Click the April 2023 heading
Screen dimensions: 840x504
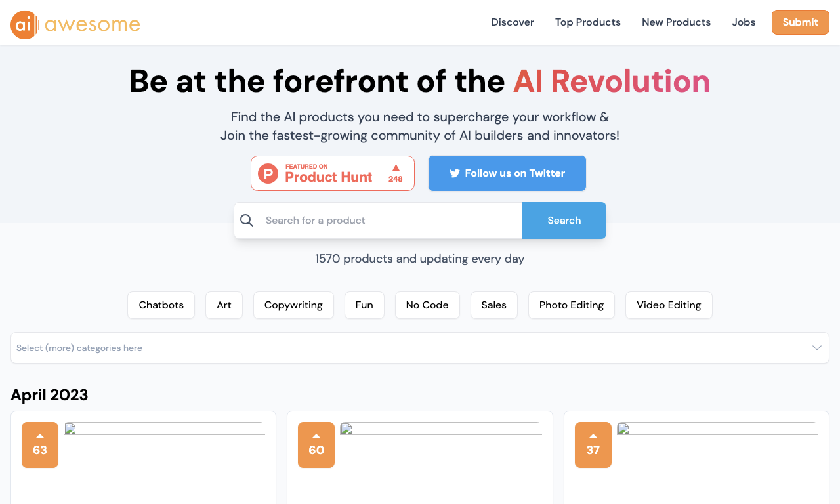[49, 395]
